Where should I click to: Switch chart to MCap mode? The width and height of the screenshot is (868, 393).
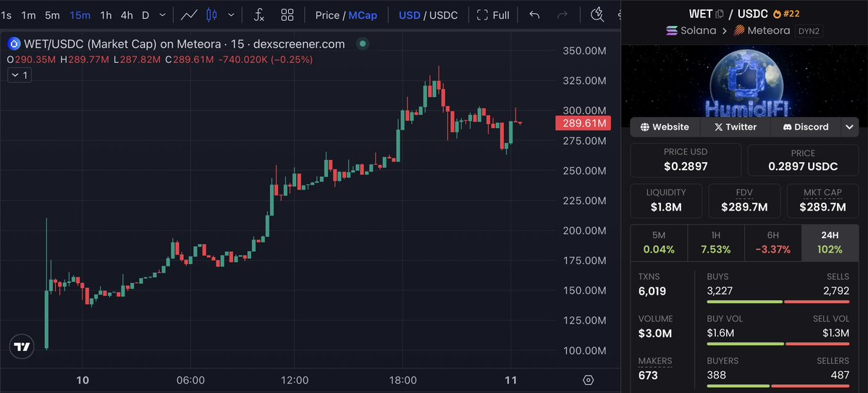tap(363, 14)
